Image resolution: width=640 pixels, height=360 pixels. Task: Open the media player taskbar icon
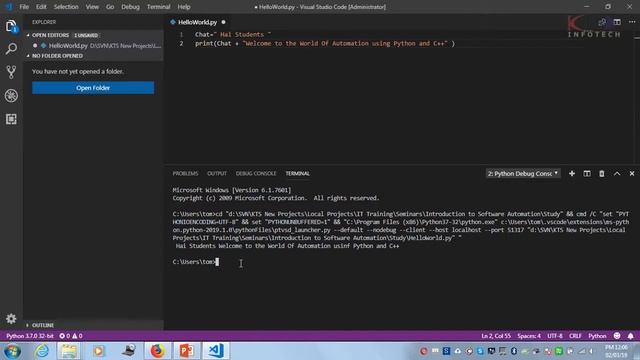(99, 351)
